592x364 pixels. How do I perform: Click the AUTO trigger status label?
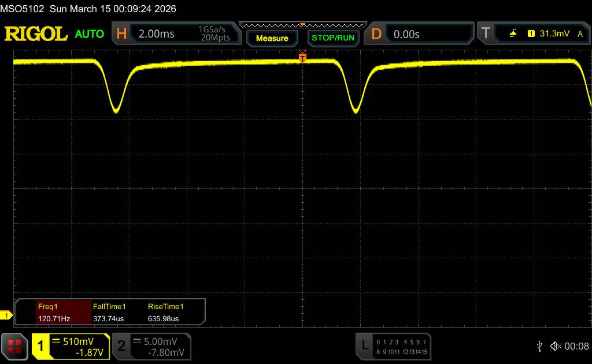coord(90,34)
